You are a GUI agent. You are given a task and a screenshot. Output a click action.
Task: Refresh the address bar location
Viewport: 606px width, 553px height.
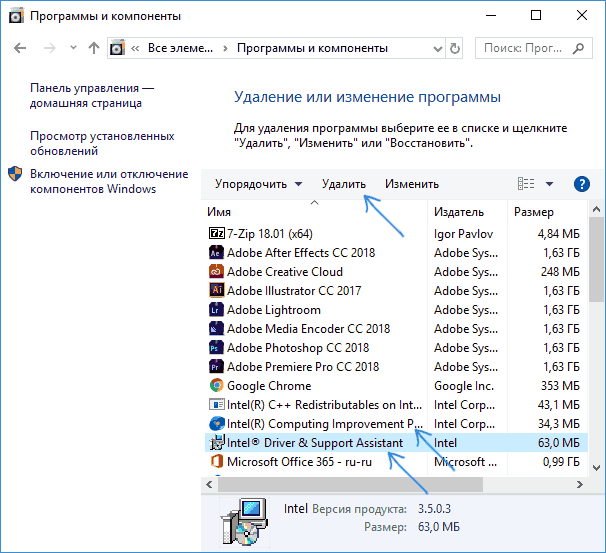pos(455,48)
